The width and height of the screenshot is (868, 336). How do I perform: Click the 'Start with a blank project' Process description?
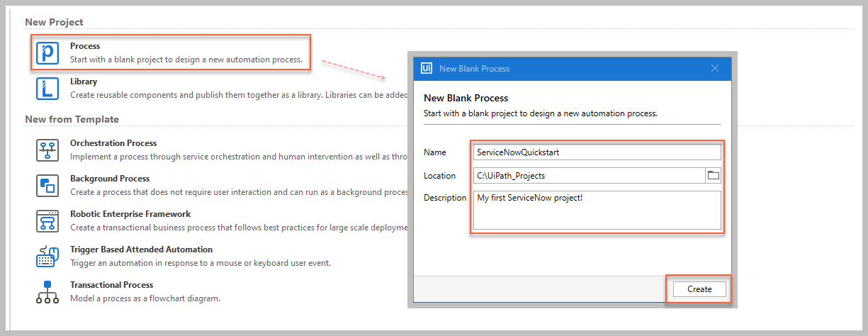pos(186,60)
